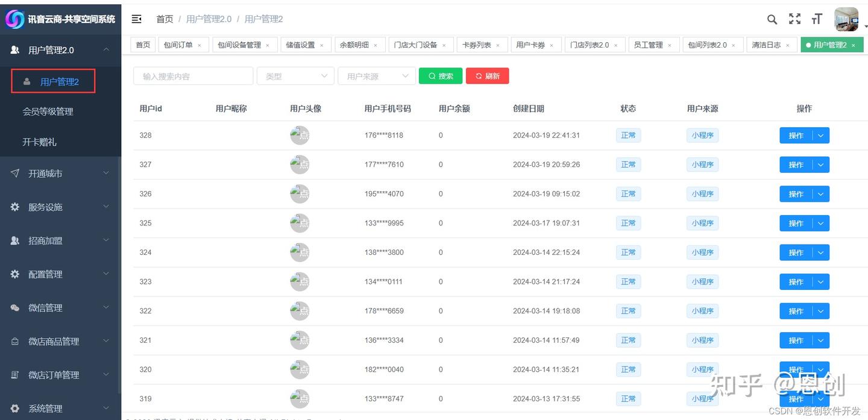
Task: Click the 用户余额 column header
Action: (454, 109)
